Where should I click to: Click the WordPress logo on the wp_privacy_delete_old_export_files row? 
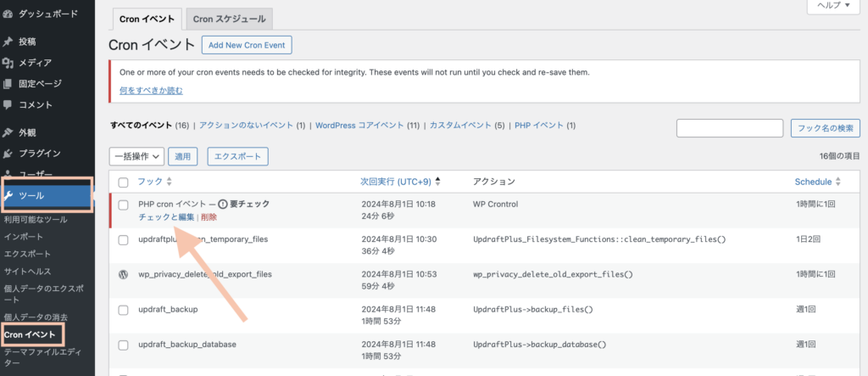click(124, 274)
